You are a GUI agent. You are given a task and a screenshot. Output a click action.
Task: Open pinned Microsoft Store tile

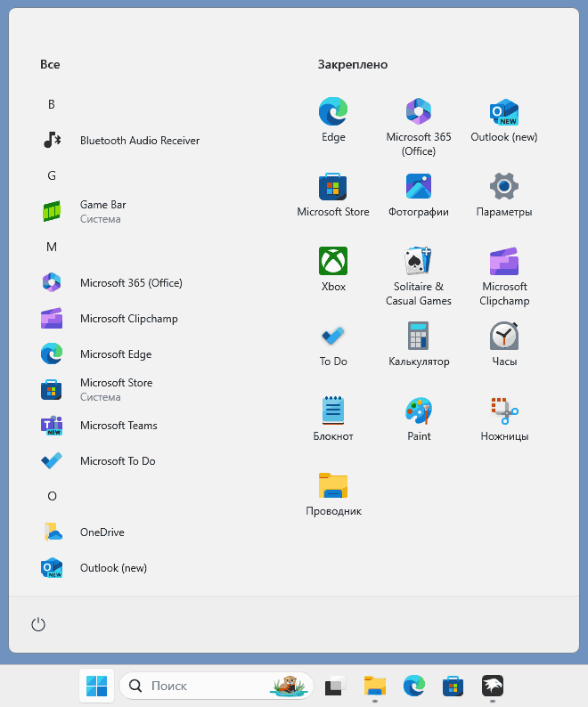(x=333, y=195)
